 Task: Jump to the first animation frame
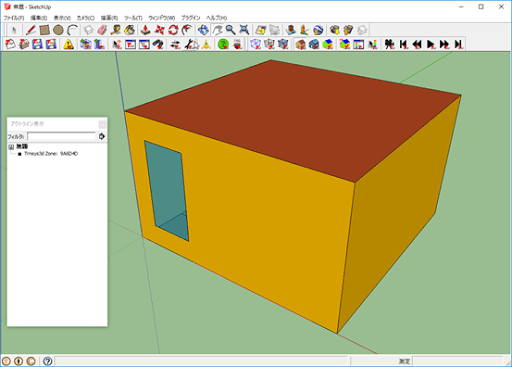point(404,44)
